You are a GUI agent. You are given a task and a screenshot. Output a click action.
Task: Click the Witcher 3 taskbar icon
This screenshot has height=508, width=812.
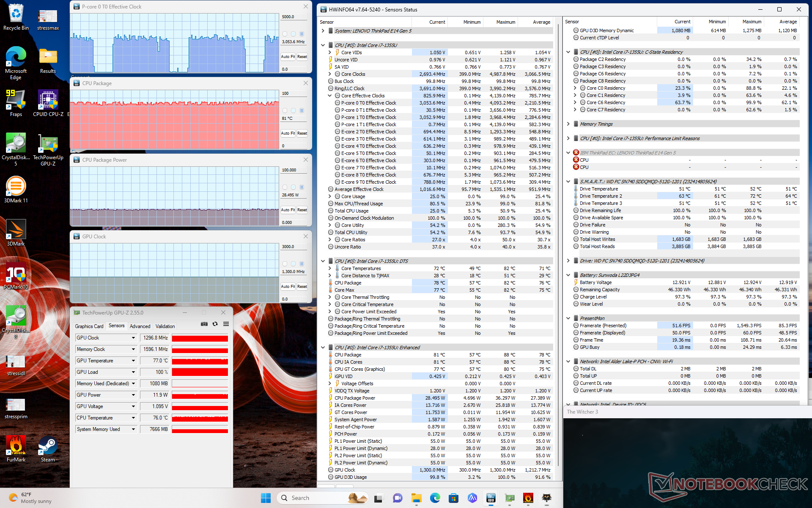coord(547,498)
